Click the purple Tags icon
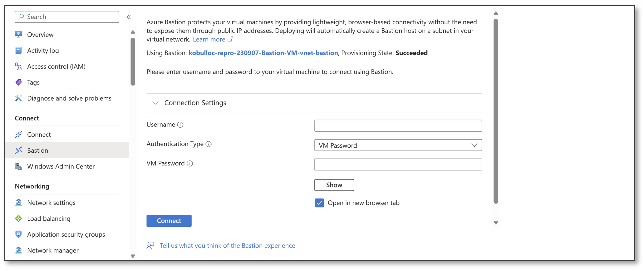Image resolution: width=644 pixels, height=271 pixels. tap(18, 82)
